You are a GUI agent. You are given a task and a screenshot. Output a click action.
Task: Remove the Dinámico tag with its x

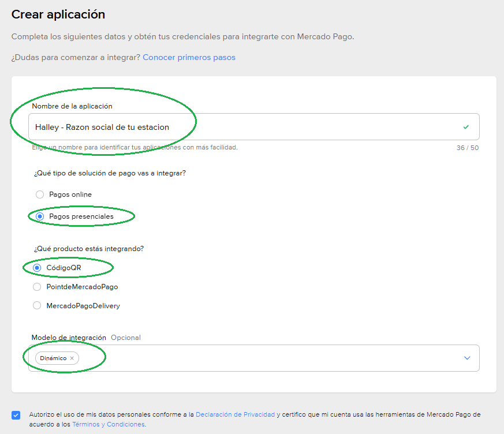pos(72,358)
